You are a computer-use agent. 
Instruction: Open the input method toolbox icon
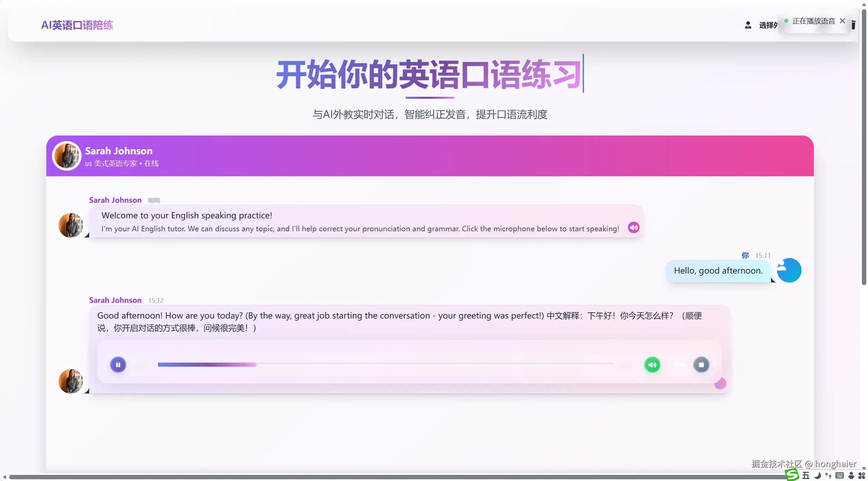click(x=862, y=476)
